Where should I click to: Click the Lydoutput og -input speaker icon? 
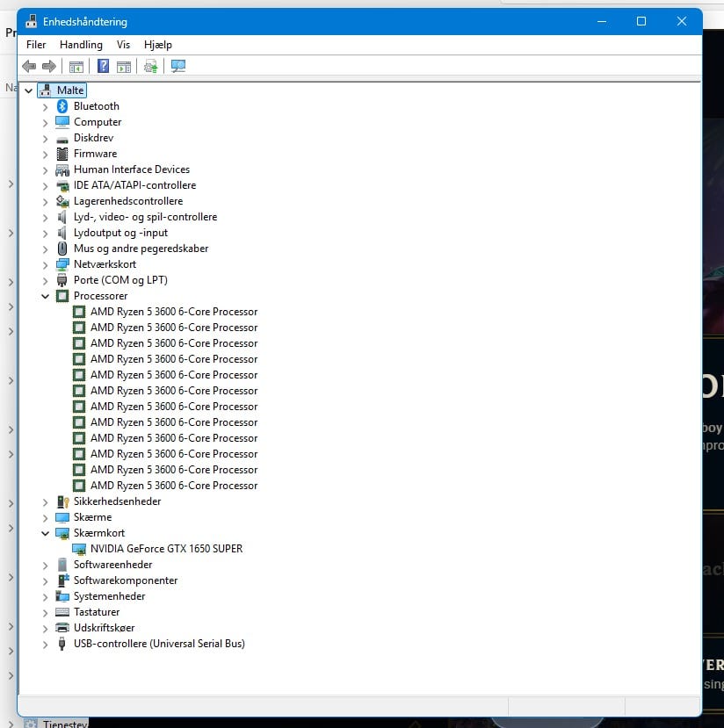pos(62,233)
